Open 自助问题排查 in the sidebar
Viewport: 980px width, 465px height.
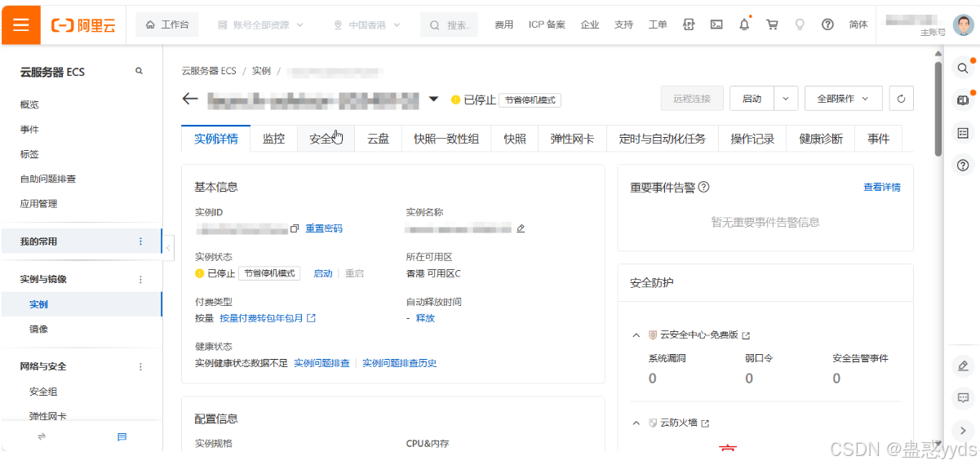48,179
